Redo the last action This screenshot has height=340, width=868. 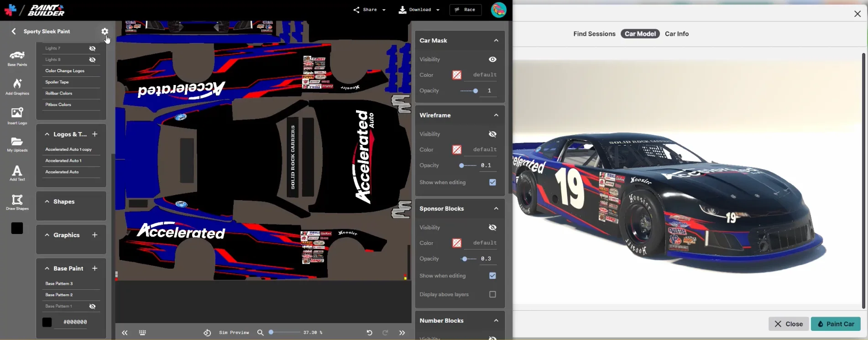(x=385, y=333)
